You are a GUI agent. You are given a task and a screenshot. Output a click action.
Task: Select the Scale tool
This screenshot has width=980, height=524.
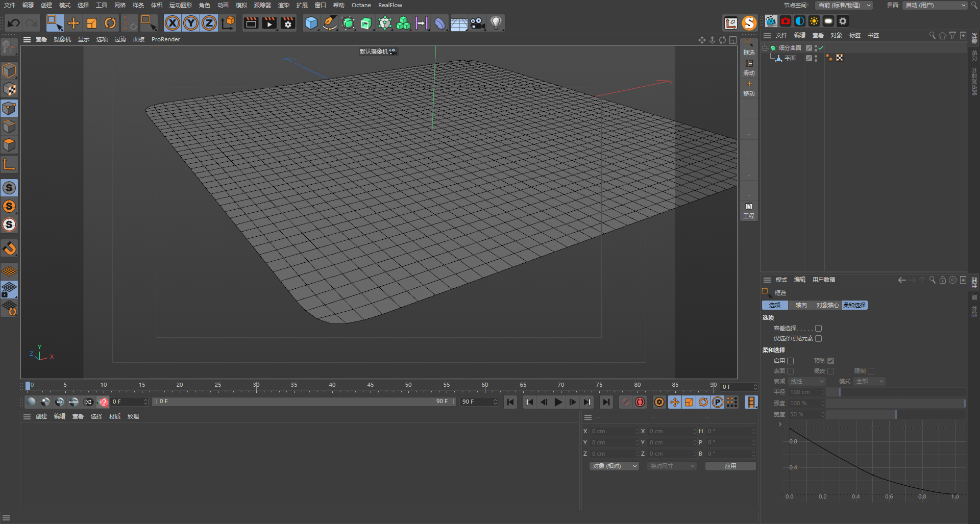click(x=92, y=23)
